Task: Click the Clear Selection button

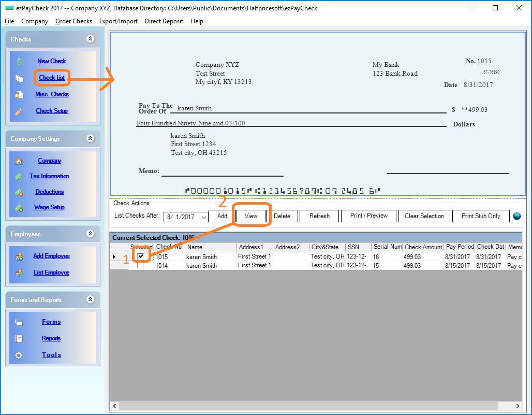Action: click(424, 216)
